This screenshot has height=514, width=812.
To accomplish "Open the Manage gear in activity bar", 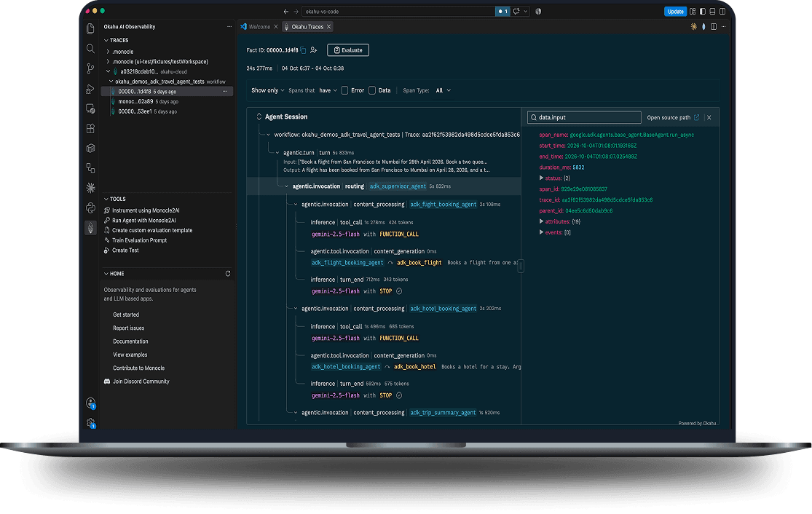I will [x=90, y=423].
